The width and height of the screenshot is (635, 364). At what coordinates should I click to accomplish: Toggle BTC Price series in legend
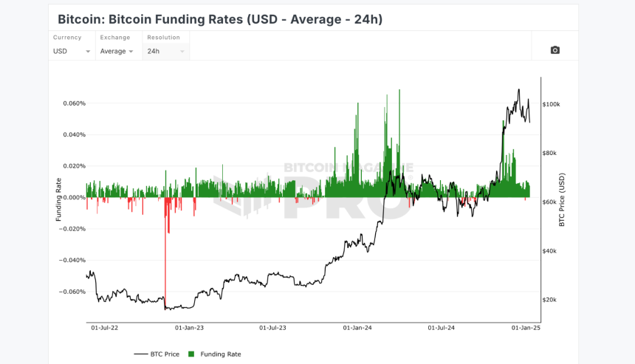157,354
